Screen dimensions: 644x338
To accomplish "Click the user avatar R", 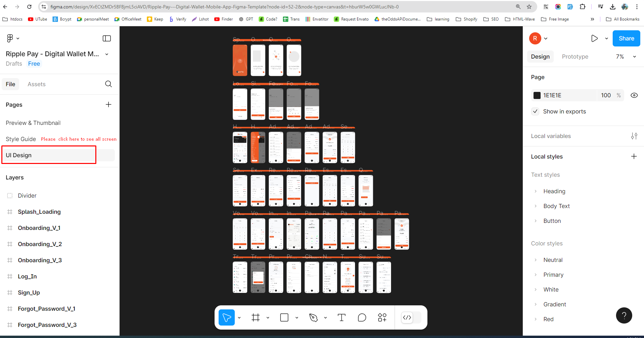I will click(535, 38).
